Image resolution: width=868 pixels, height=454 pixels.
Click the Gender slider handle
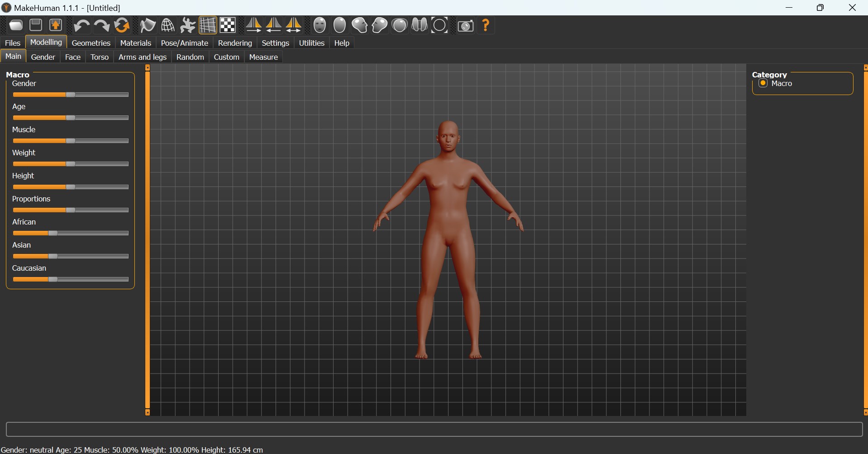coord(71,95)
